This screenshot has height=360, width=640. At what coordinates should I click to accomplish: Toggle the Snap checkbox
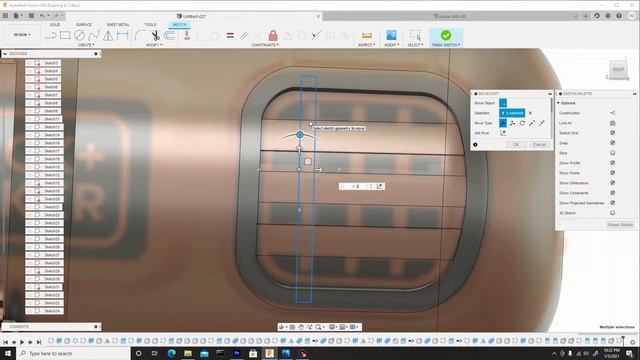pos(613,143)
